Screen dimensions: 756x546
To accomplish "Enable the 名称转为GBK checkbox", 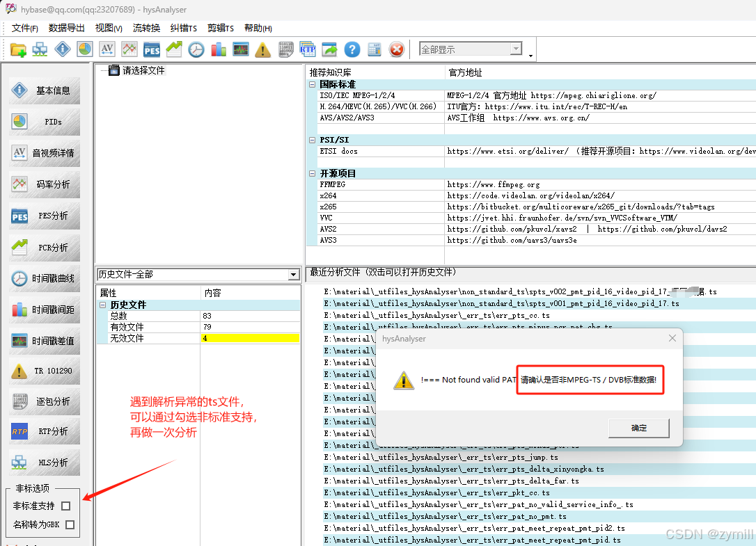I will tap(70, 525).
